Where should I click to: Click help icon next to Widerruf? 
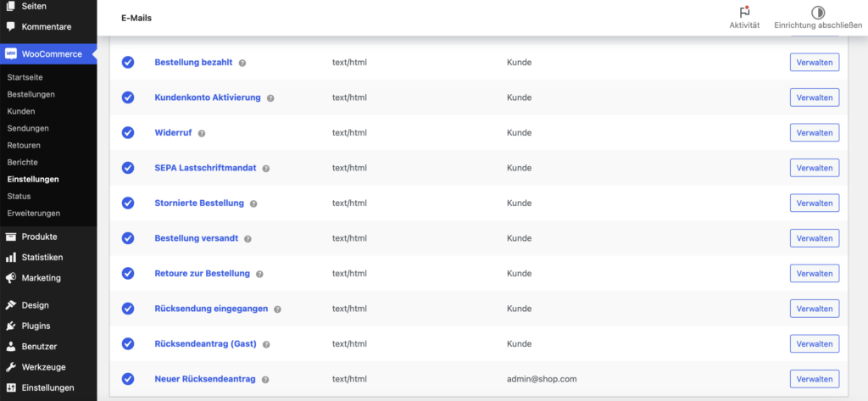pyautogui.click(x=202, y=133)
